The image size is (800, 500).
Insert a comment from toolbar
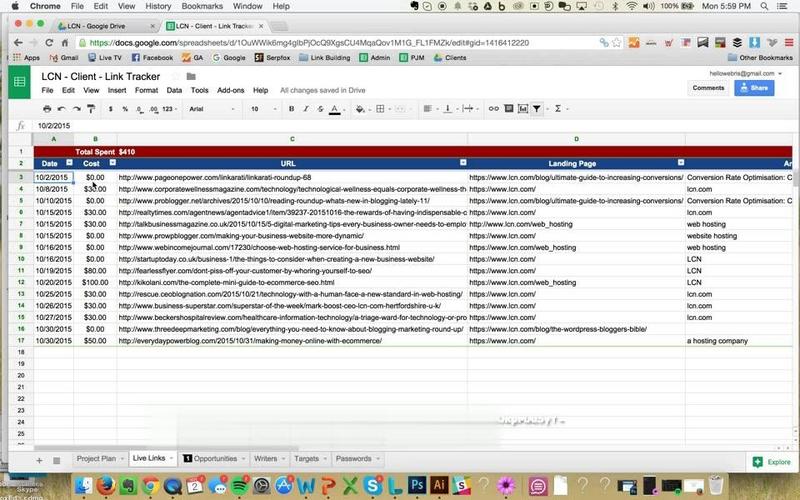pos(508,109)
